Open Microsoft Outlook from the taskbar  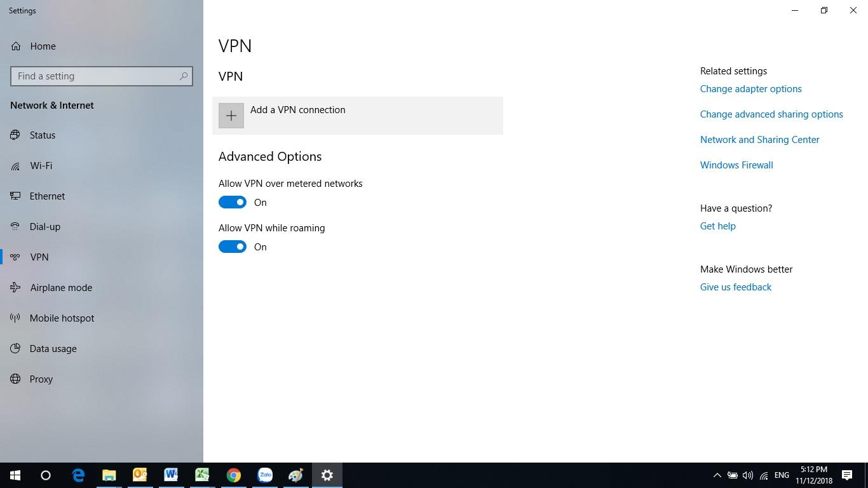click(140, 475)
